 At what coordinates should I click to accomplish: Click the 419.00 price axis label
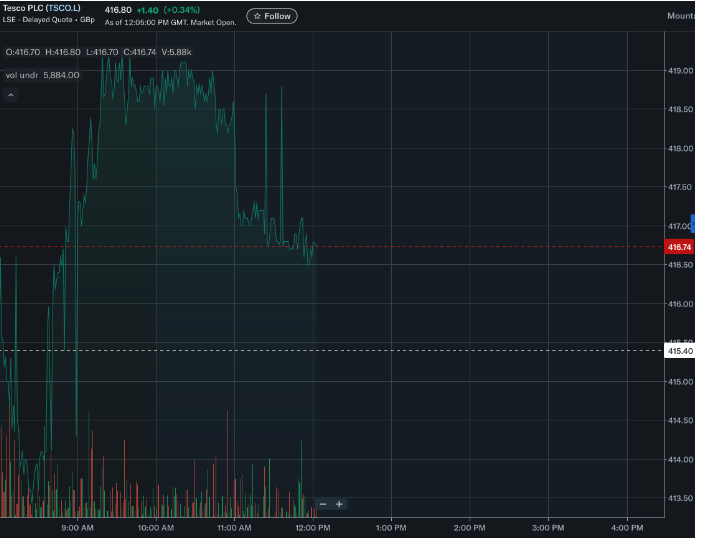(x=680, y=71)
